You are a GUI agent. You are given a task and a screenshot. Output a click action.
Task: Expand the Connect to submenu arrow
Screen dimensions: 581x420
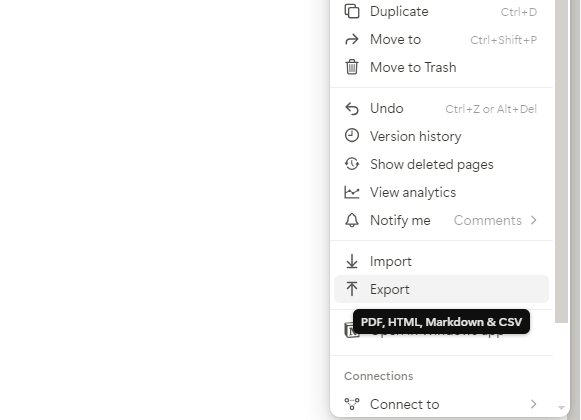tap(533, 404)
